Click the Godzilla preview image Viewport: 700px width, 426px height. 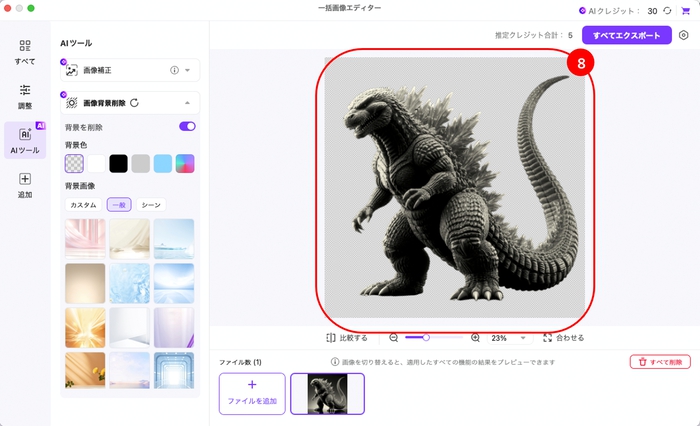(x=454, y=188)
